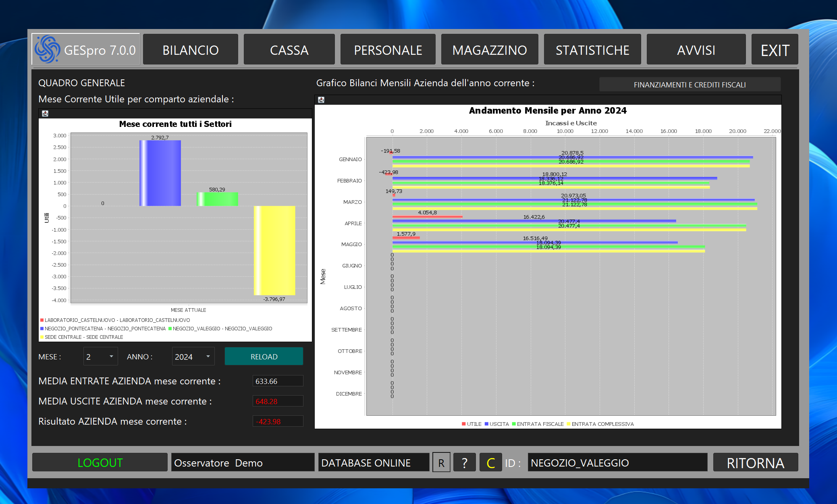The height and width of the screenshot is (504, 837).
Task: Click the yellow ENTRATA COMPLESSIVA legend swatch
Action: point(569,424)
